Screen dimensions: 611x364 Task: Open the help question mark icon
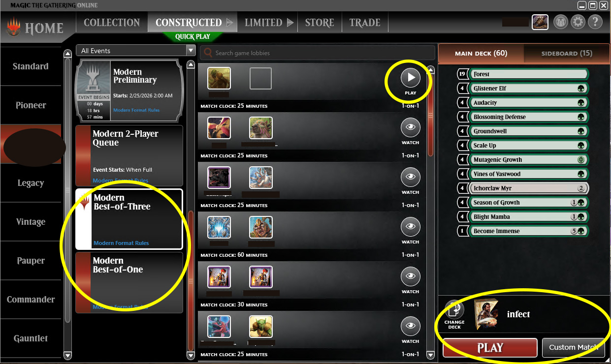point(595,22)
